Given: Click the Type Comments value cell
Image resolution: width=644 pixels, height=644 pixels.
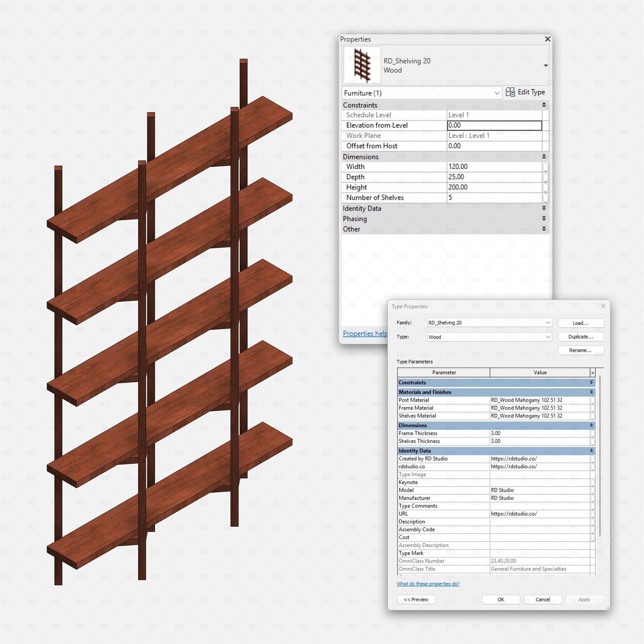Looking at the screenshot, I should click(540, 506).
